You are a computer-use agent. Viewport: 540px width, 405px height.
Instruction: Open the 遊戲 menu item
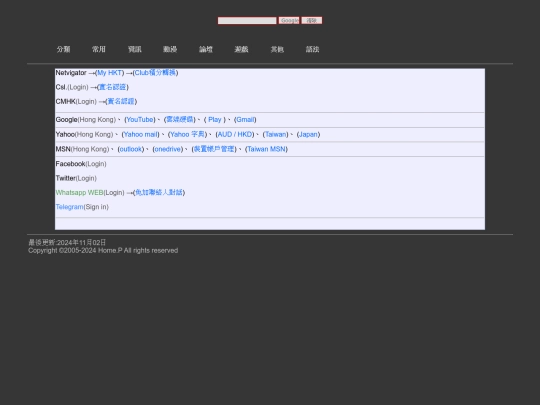click(241, 49)
